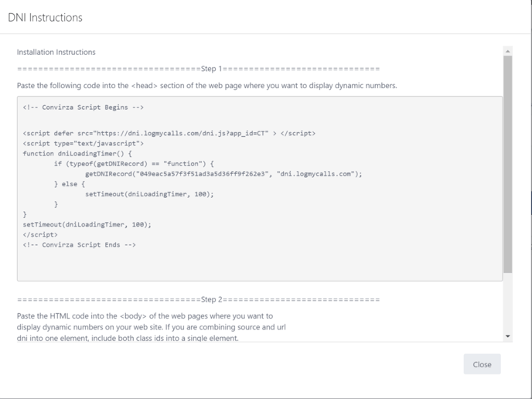Screen dimensions: 532x399
Task: Click the last 'setTimeout(dniLoadingTimer, 100);' line
Action: click(87, 224)
